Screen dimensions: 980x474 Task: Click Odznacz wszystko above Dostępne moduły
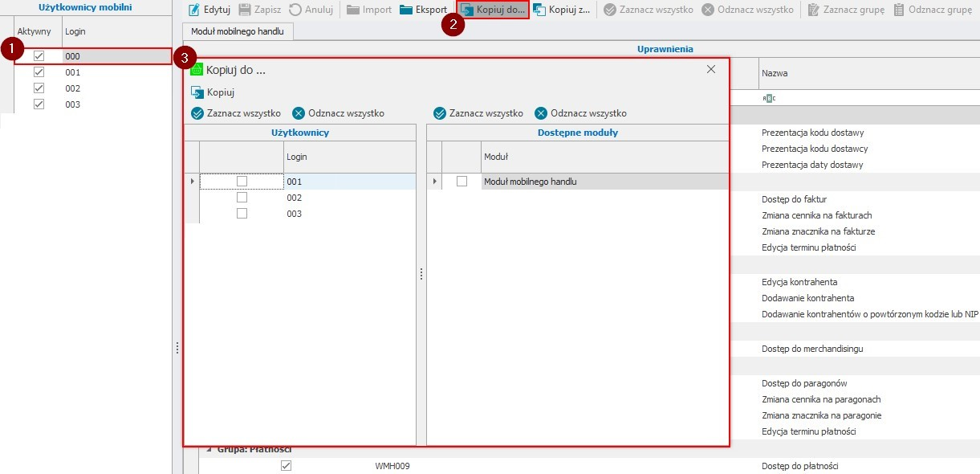(x=581, y=113)
